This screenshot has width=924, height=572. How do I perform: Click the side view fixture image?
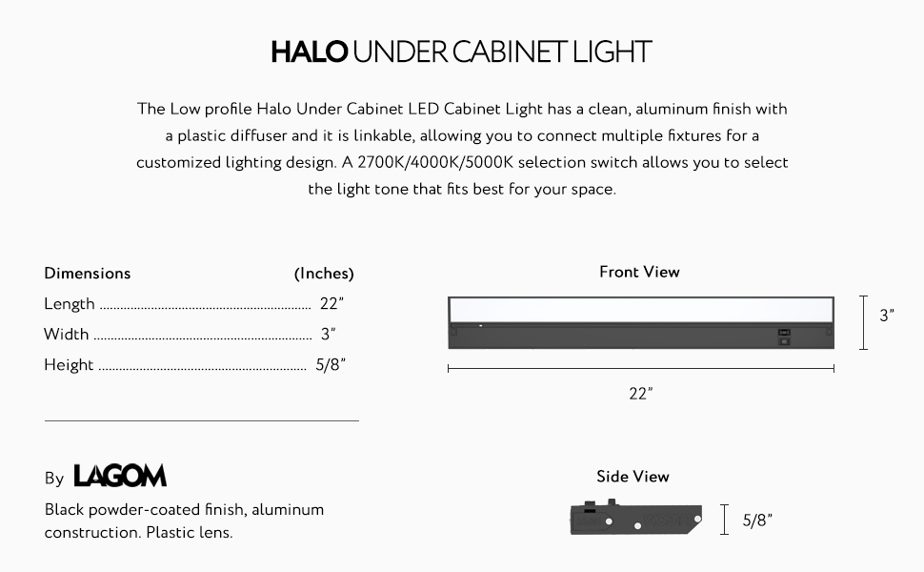tap(635, 520)
